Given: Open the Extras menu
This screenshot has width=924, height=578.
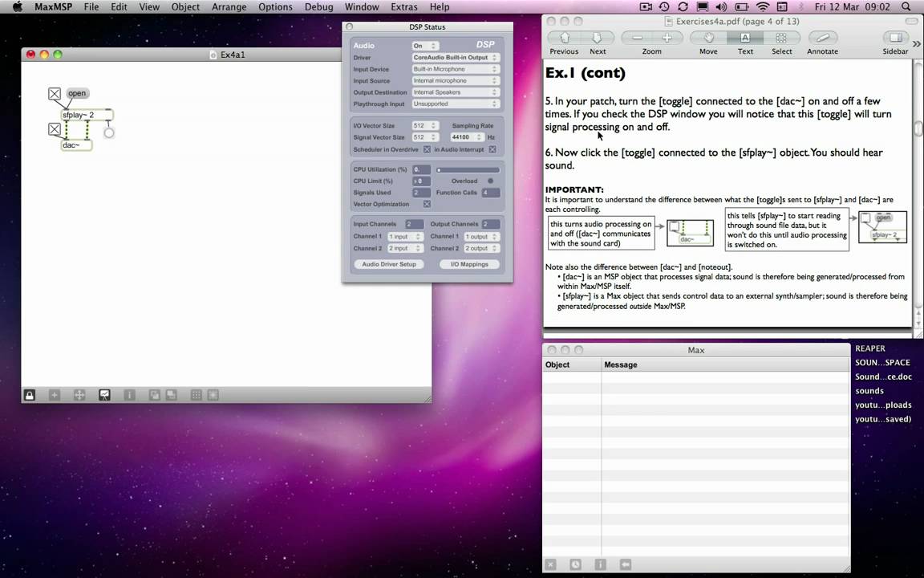Looking at the screenshot, I should tap(403, 6).
